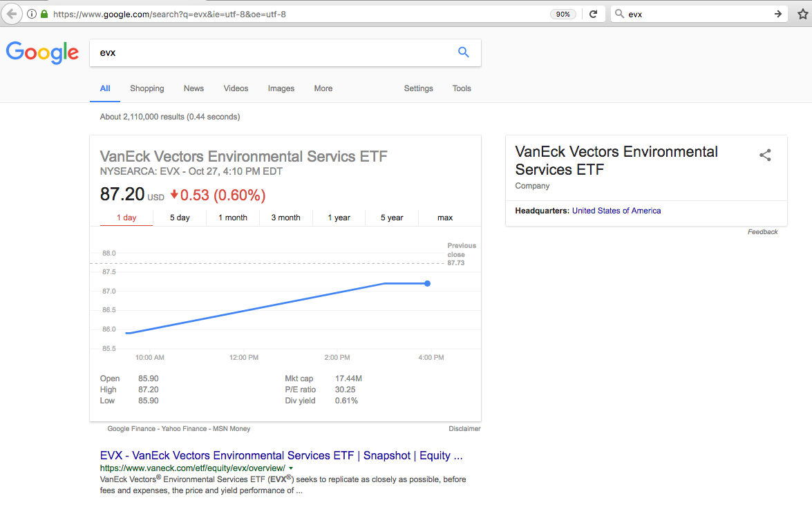The image size is (812, 507).
Task: Click the Google logo
Action: 42,53
